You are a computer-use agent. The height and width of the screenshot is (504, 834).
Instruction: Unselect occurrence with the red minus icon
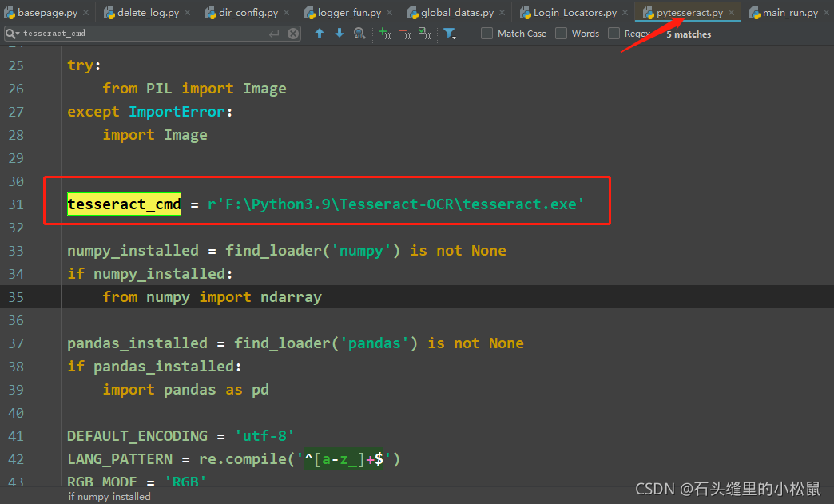click(x=404, y=34)
